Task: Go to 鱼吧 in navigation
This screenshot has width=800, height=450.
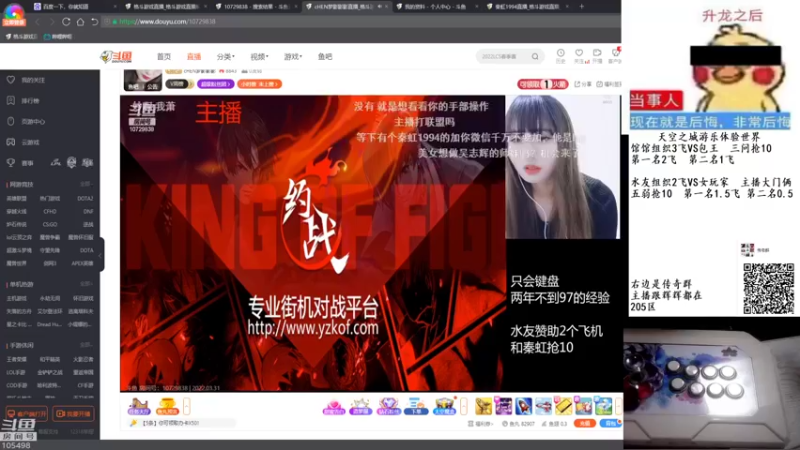Action: click(x=325, y=57)
